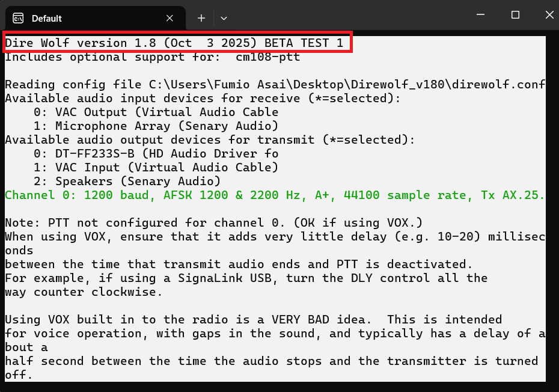Open the new tab profile dropdown

(224, 18)
